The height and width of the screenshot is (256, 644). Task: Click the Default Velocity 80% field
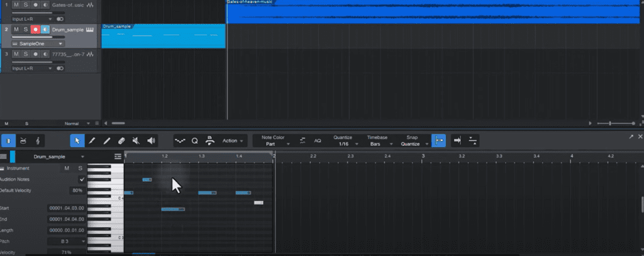(x=76, y=191)
